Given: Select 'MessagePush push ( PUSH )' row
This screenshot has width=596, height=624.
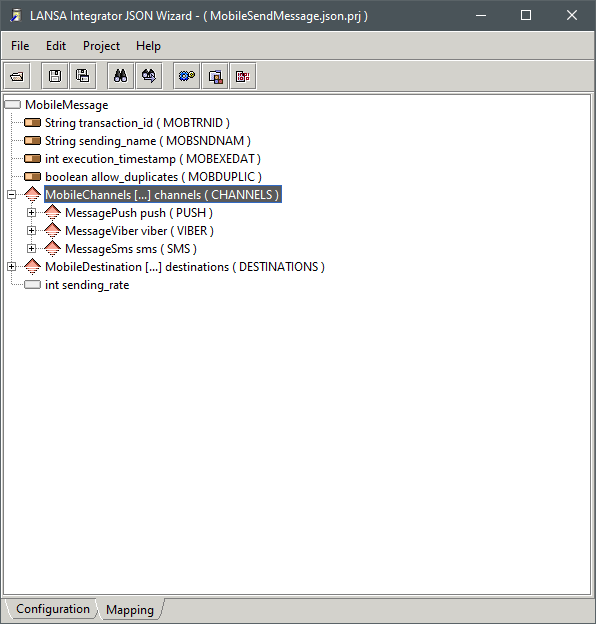Looking at the screenshot, I should coord(139,213).
